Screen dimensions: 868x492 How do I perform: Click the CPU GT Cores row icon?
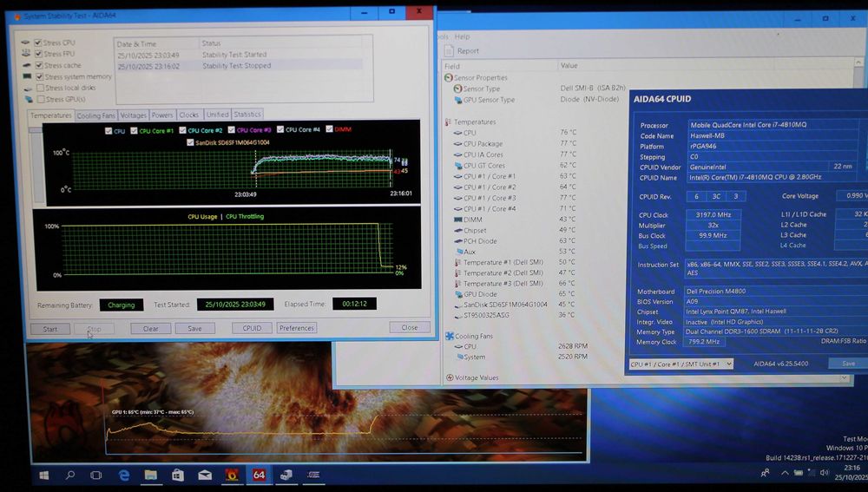click(457, 166)
